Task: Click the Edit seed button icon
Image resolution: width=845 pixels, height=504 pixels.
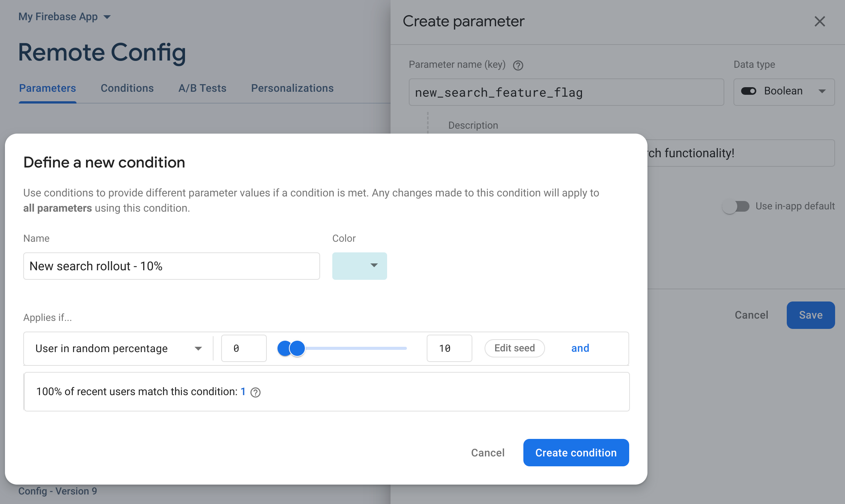Action: click(515, 348)
